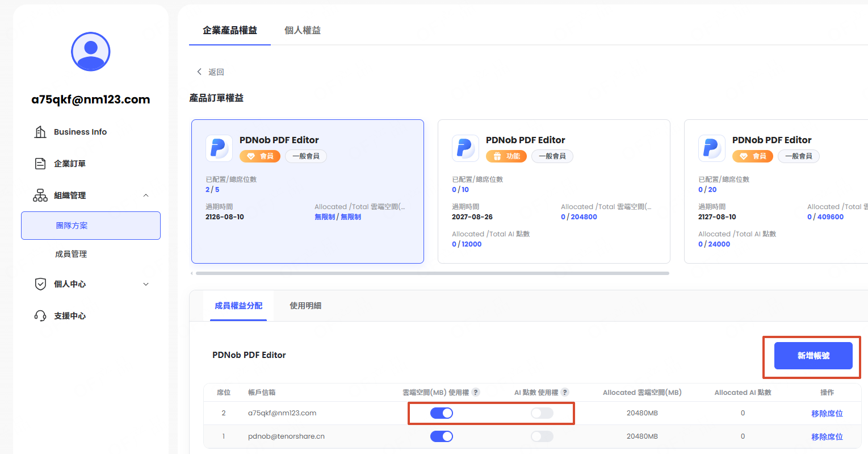868x454 pixels.
Task: Click the scrollbar's small left arrow
Action: pos(192,273)
